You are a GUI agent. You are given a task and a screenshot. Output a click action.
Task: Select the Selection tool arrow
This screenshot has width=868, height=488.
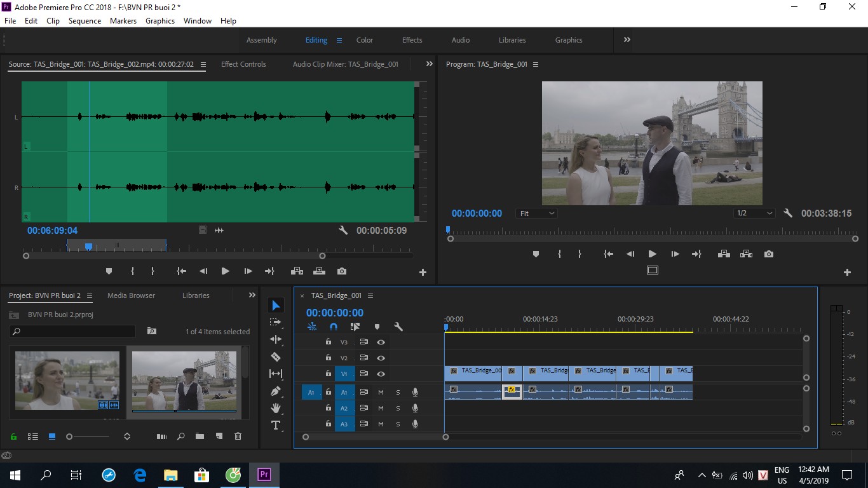[x=276, y=306]
